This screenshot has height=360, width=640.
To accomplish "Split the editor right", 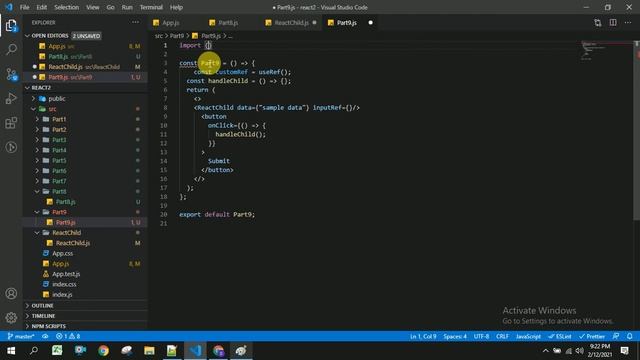I will click(613, 23).
